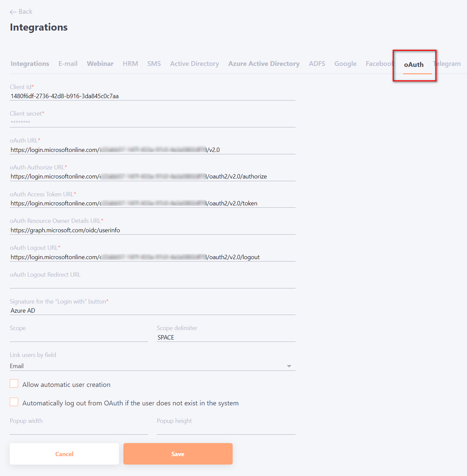This screenshot has height=476, width=467.
Task: Go to the ADFS tab
Action: 317,64
